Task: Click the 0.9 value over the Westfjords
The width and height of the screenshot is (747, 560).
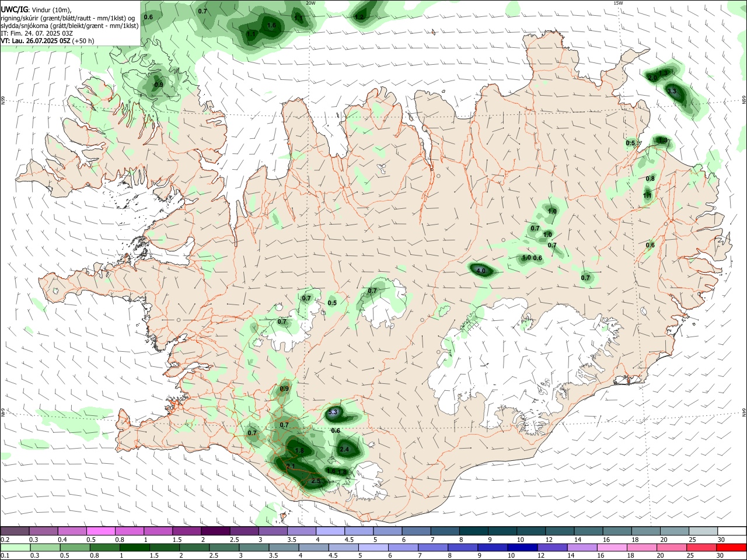Action: click(159, 85)
